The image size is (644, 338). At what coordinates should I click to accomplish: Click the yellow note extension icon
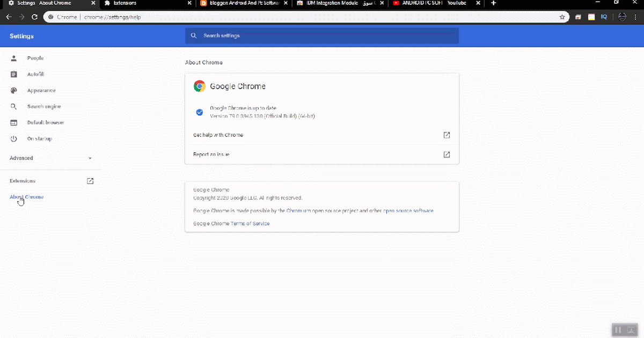(x=591, y=17)
